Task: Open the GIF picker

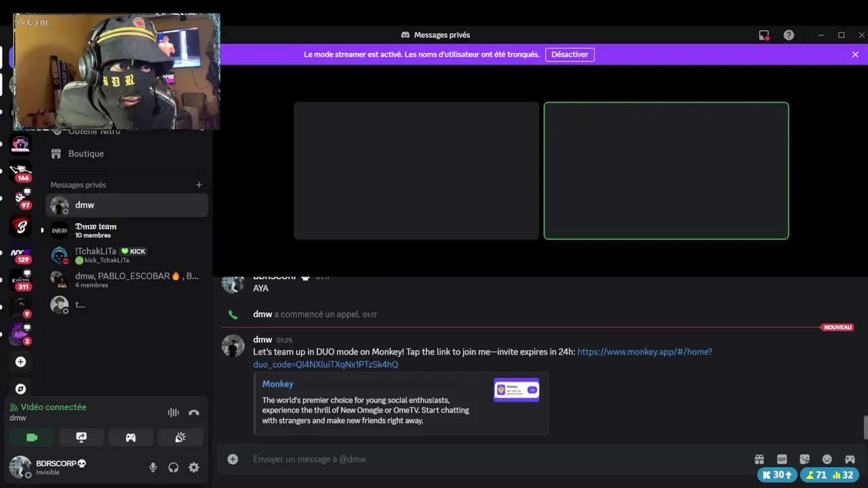Action: (782, 459)
